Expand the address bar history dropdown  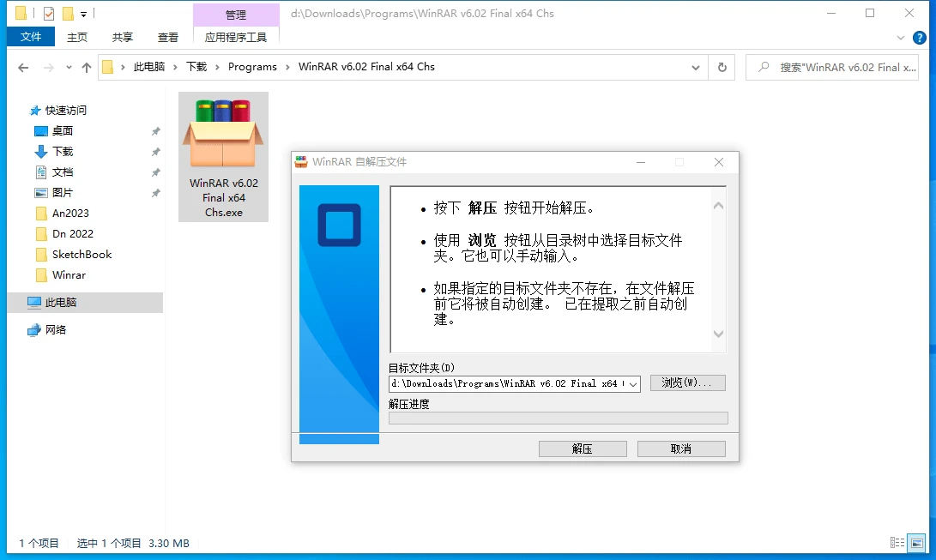point(696,68)
